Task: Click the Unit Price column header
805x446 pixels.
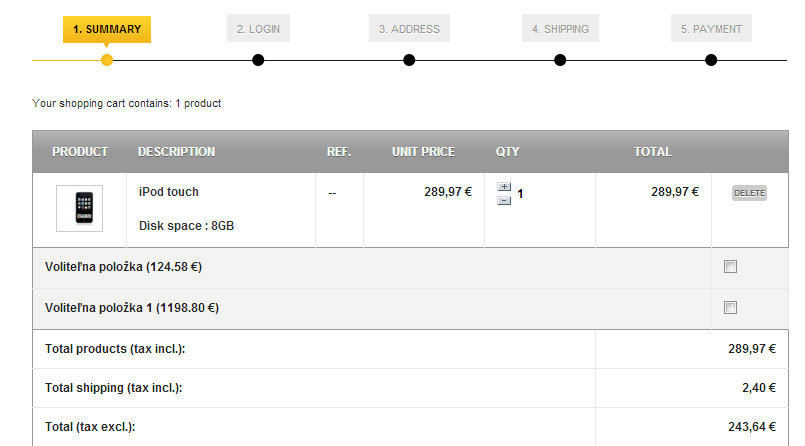Action: (x=423, y=152)
